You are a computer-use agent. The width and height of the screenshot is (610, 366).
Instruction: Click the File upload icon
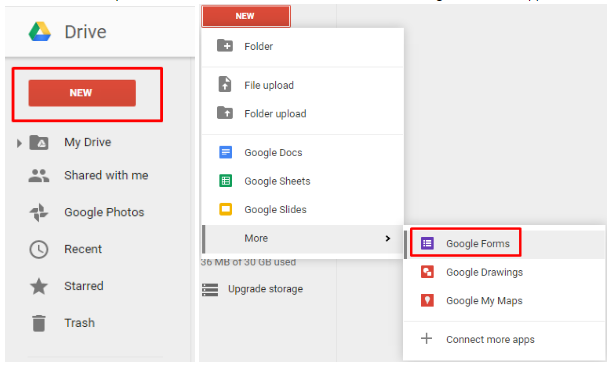[x=225, y=84]
